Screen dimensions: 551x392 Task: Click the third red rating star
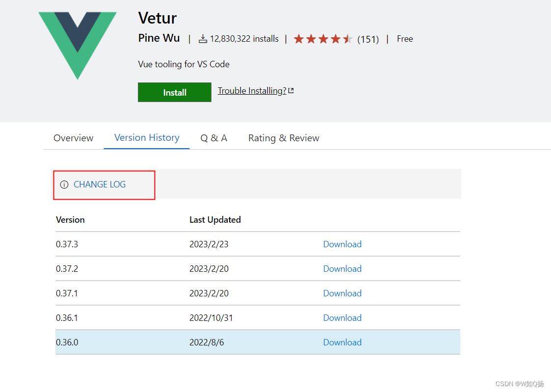323,38
